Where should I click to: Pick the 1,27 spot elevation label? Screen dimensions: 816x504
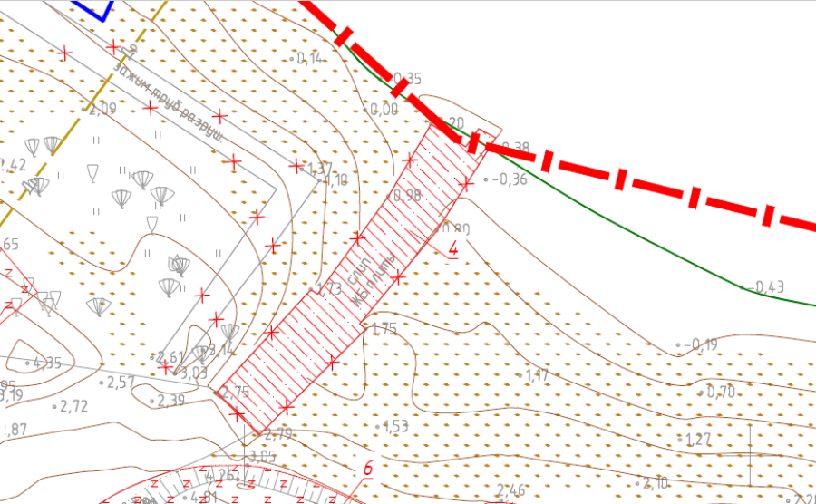pyautogui.click(x=698, y=440)
